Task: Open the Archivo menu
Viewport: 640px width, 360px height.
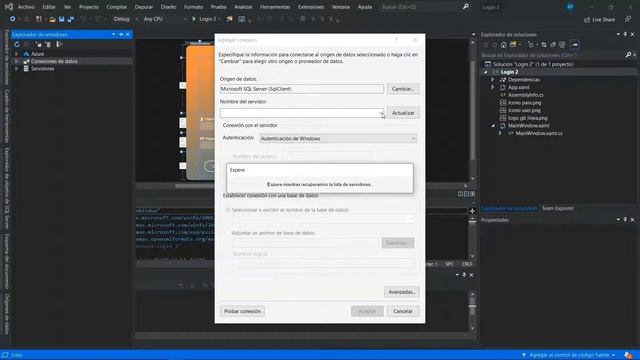Action: tap(26, 7)
